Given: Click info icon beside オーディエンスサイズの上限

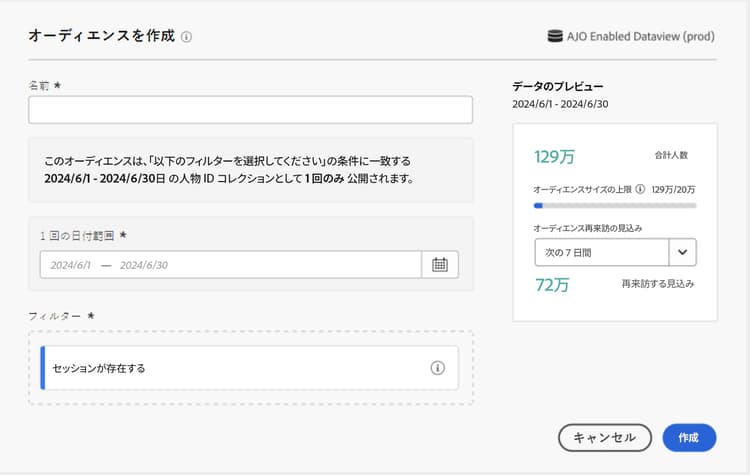Looking at the screenshot, I should point(640,189).
